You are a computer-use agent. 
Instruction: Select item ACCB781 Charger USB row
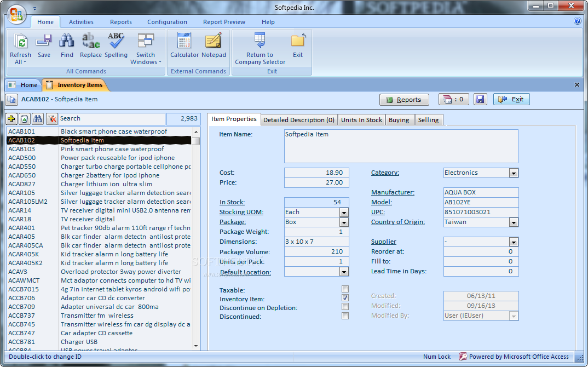click(x=99, y=342)
